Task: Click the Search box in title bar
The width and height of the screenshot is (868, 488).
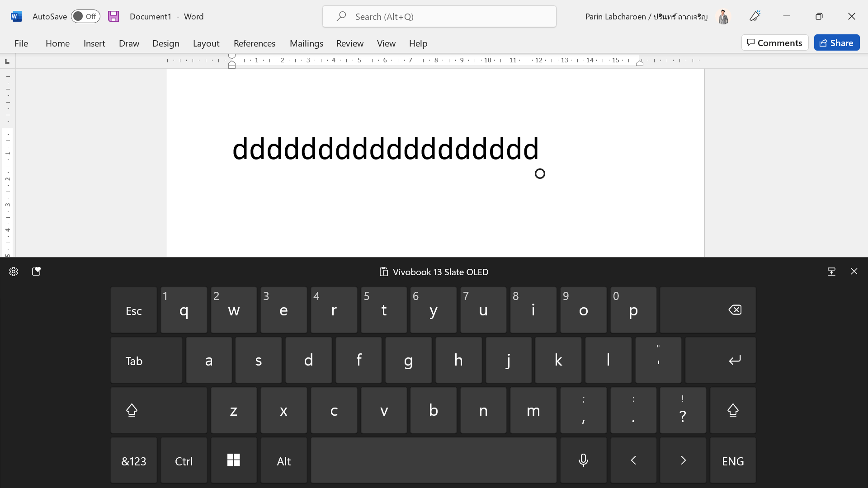Action: [x=439, y=17]
